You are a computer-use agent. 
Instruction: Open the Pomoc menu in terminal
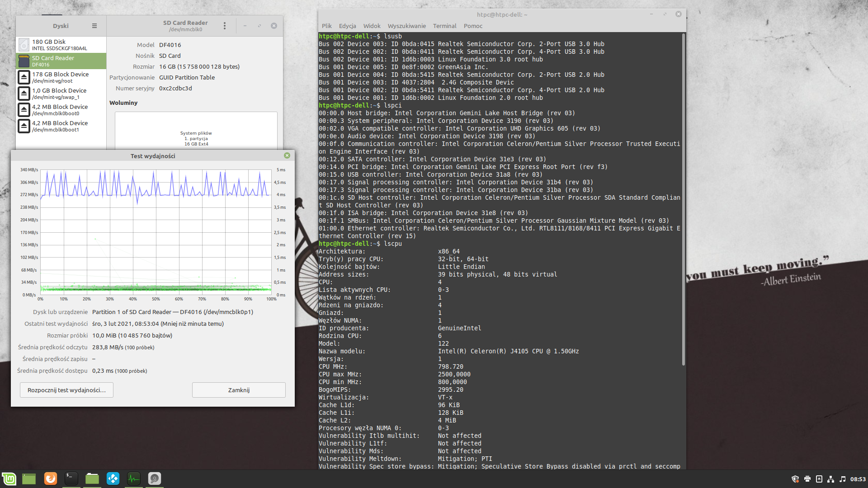[473, 26]
